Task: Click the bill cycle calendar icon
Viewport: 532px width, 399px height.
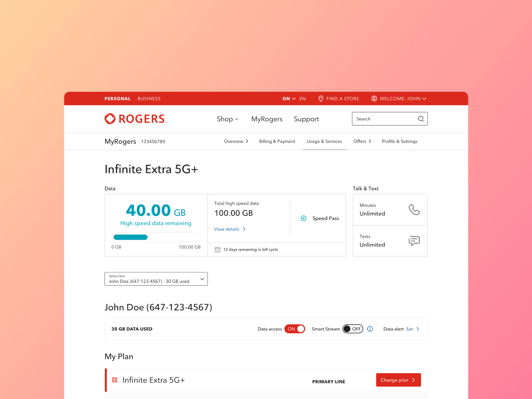Action: click(217, 249)
